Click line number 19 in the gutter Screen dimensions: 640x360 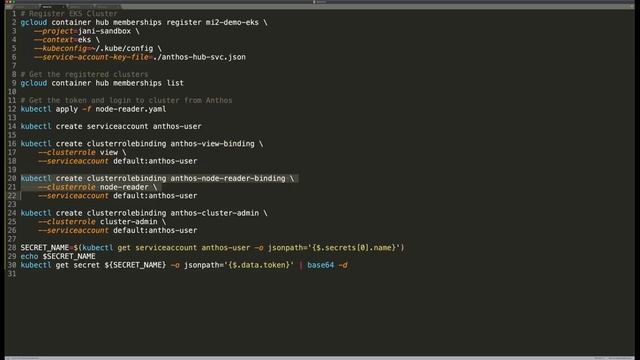pos(12,170)
